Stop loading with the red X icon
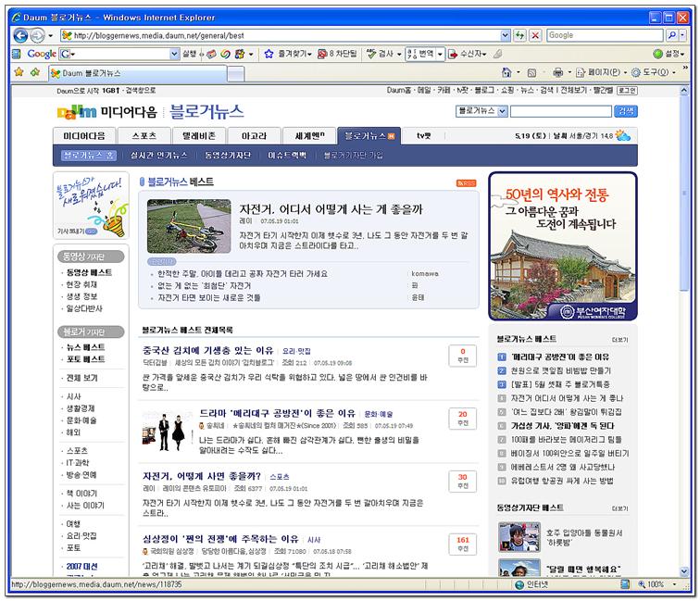The width and height of the screenshot is (700, 601). coord(536,35)
